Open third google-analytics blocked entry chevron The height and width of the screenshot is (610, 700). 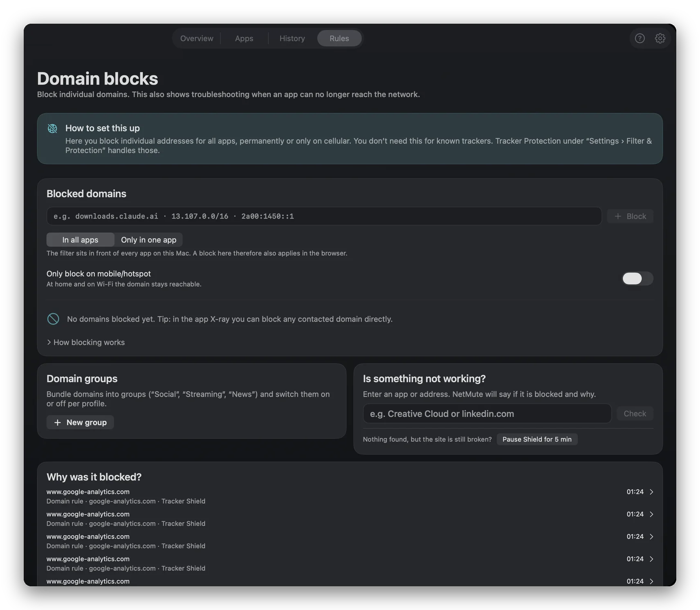[651, 537]
